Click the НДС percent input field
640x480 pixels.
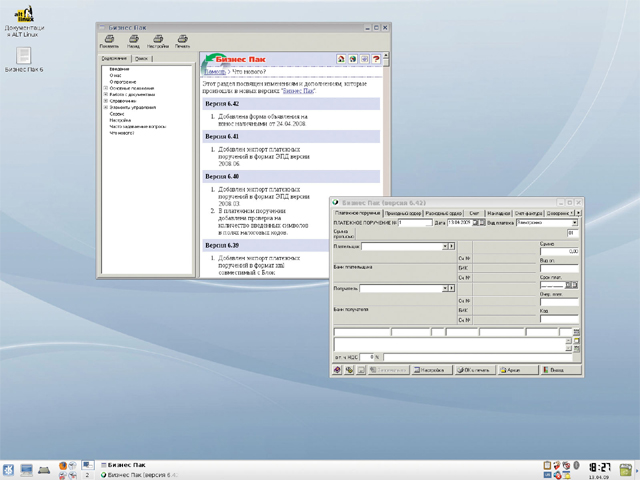pos(367,357)
